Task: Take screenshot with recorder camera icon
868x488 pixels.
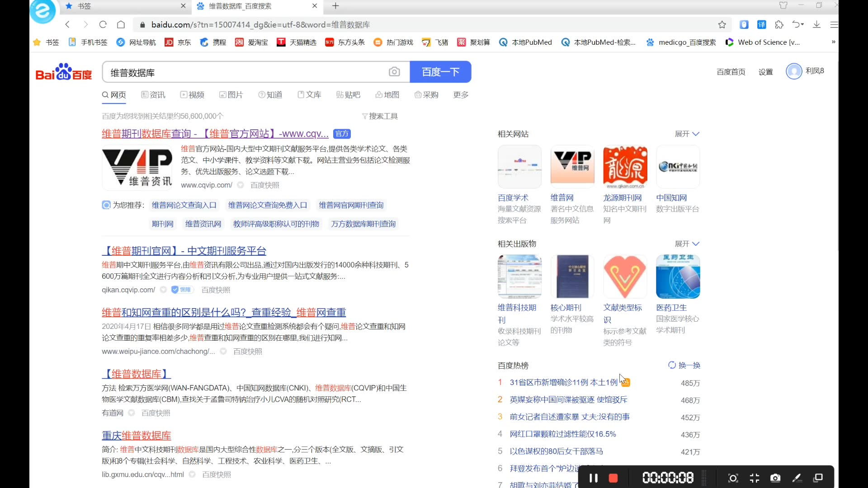Action: point(775,478)
